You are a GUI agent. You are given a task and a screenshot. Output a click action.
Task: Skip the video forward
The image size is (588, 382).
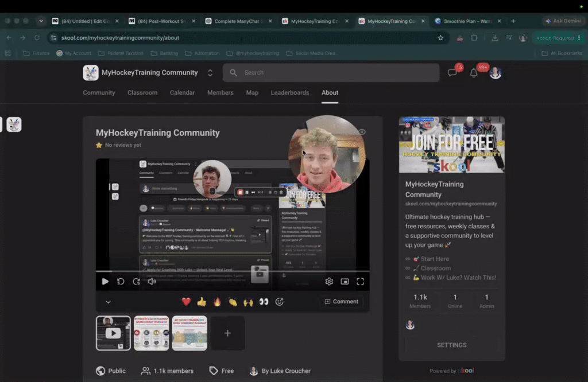(136, 281)
